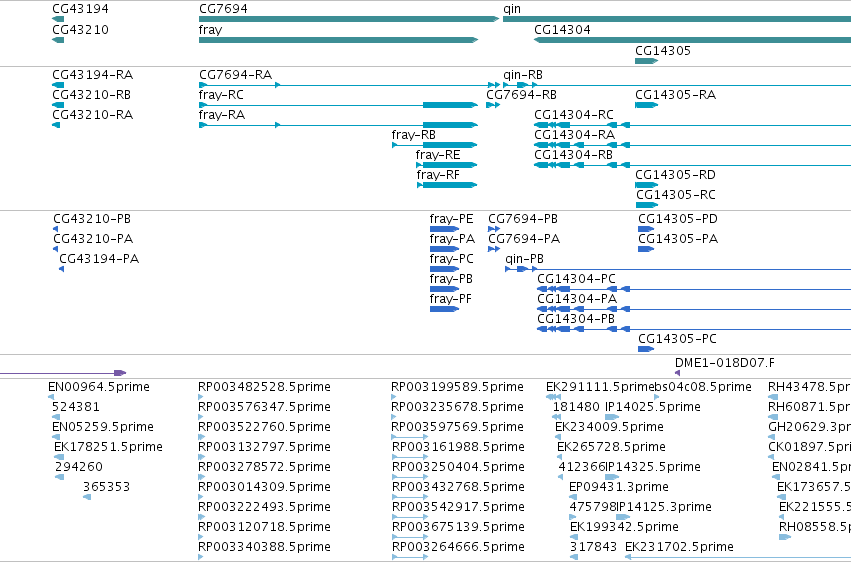The height and width of the screenshot is (562, 851).
Task: Select transcript CG7694-RB
Action: (x=493, y=105)
